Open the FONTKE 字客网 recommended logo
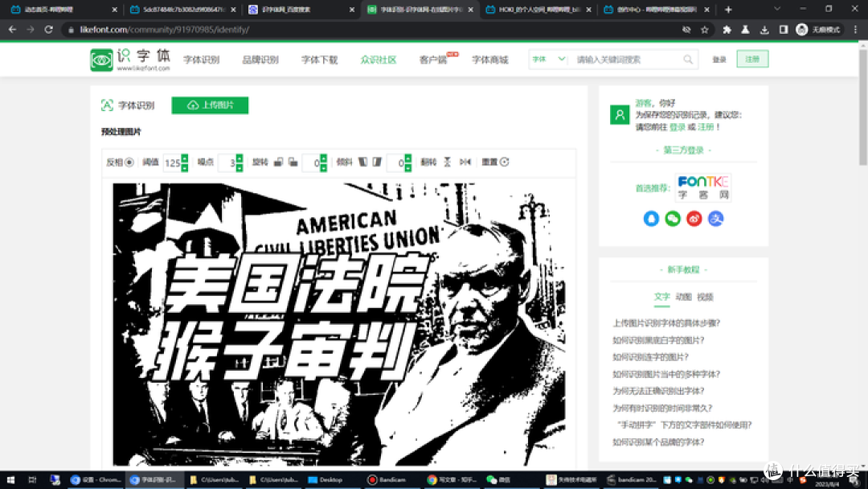The height and width of the screenshot is (489, 868). (x=703, y=187)
